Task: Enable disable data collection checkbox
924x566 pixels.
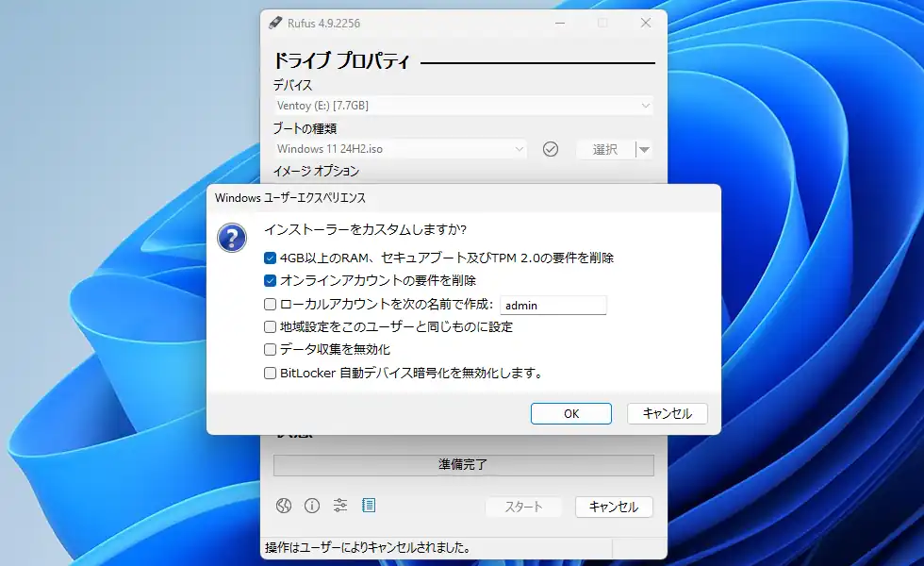Action: (270, 350)
